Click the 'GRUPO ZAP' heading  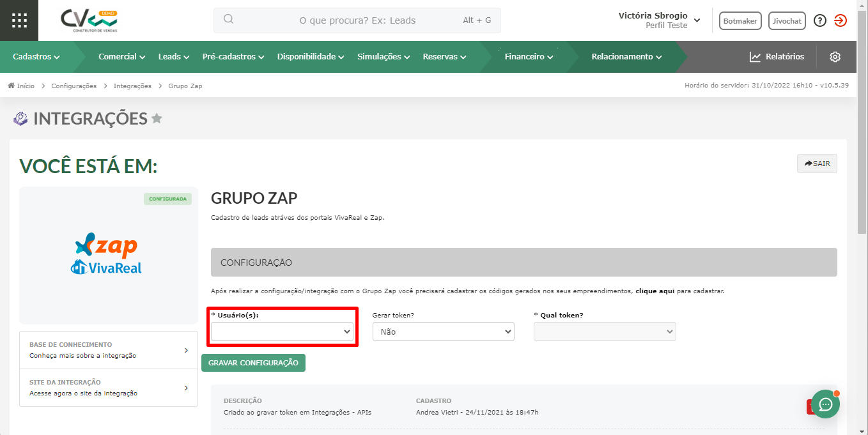tap(254, 198)
